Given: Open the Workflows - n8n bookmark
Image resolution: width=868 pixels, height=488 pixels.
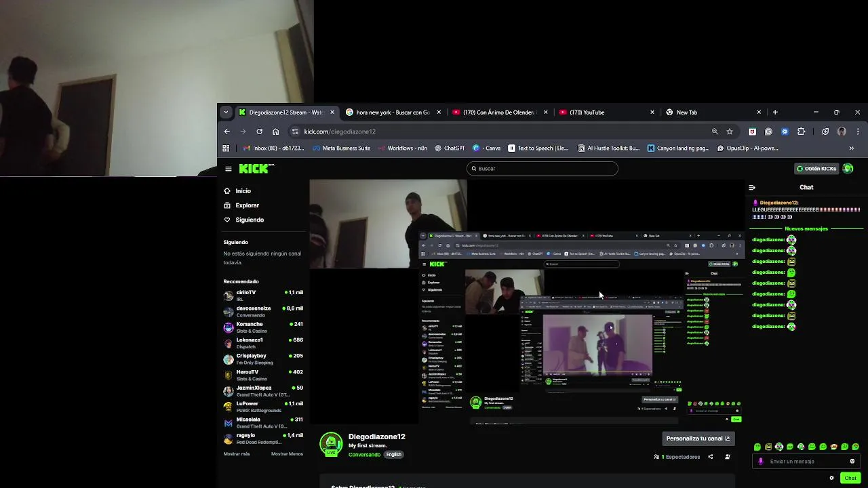Looking at the screenshot, I should tap(402, 148).
